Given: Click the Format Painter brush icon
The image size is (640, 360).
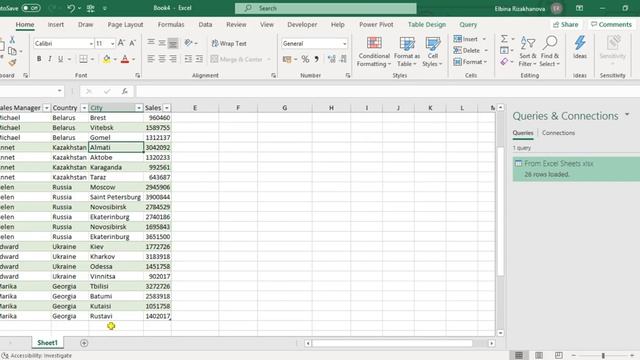Looking at the screenshot, I should pos(12,62).
